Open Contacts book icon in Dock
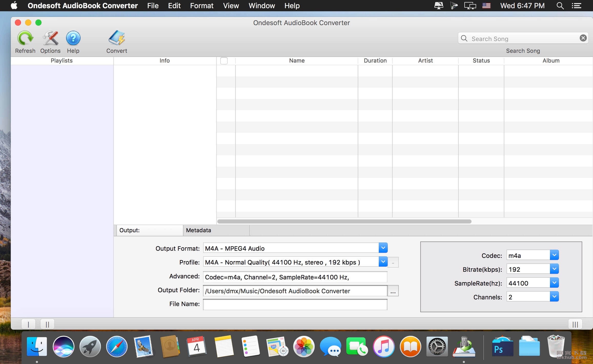 [x=170, y=347]
